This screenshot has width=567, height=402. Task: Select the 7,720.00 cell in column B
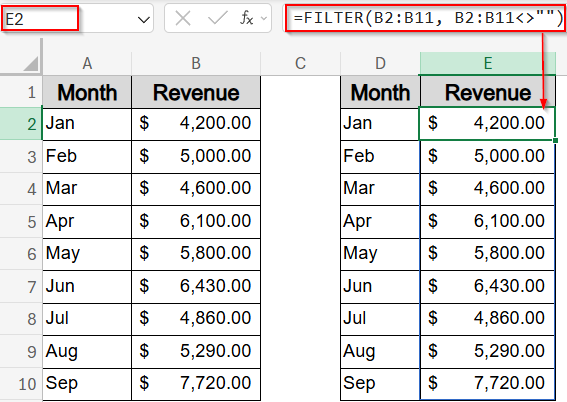click(196, 384)
